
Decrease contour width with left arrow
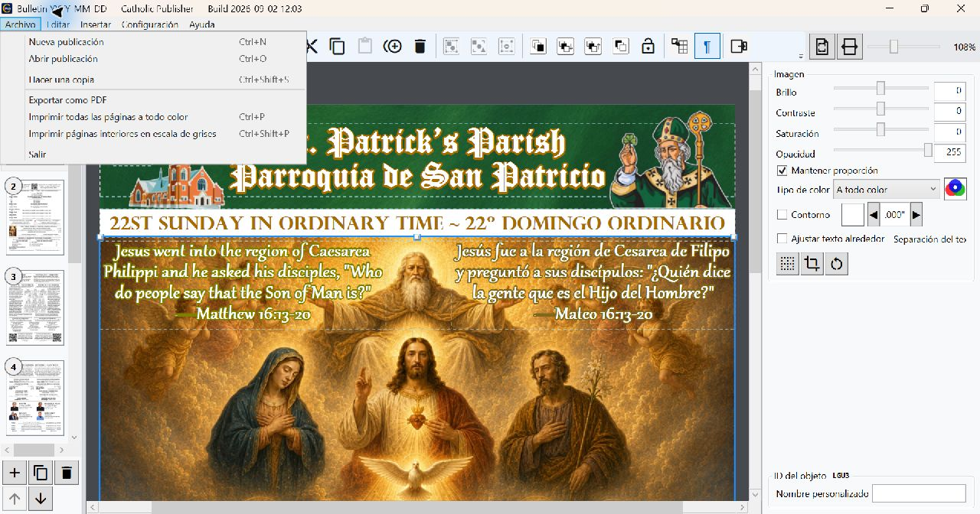pyautogui.click(x=873, y=215)
